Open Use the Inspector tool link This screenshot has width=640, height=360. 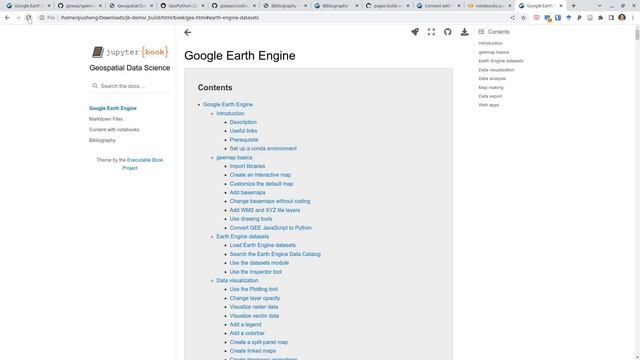[256, 272]
